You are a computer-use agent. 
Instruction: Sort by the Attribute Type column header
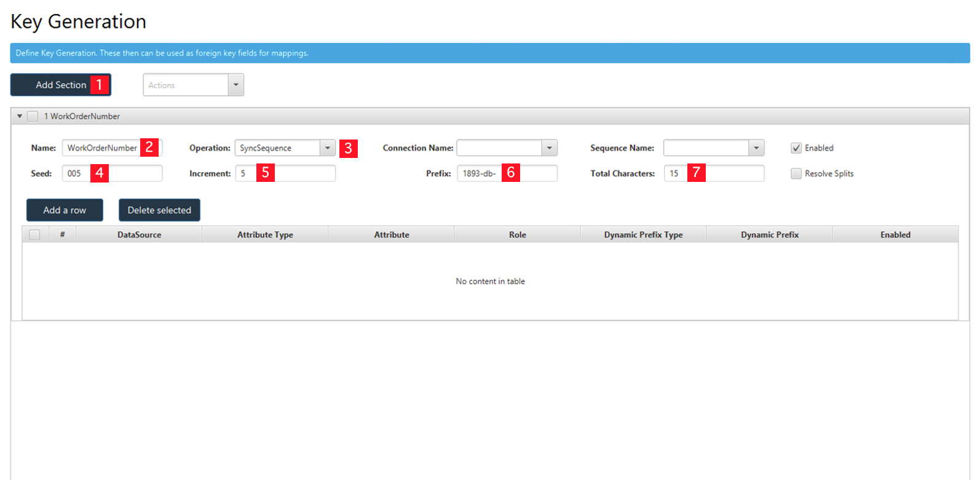[265, 235]
